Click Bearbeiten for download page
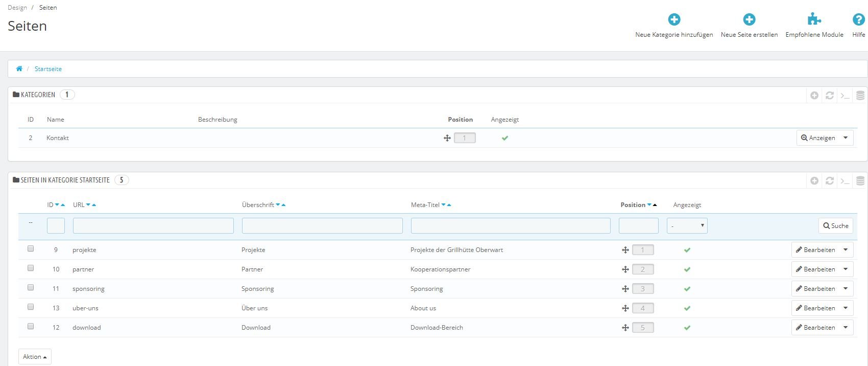The image size is (868, 366). 815,328
